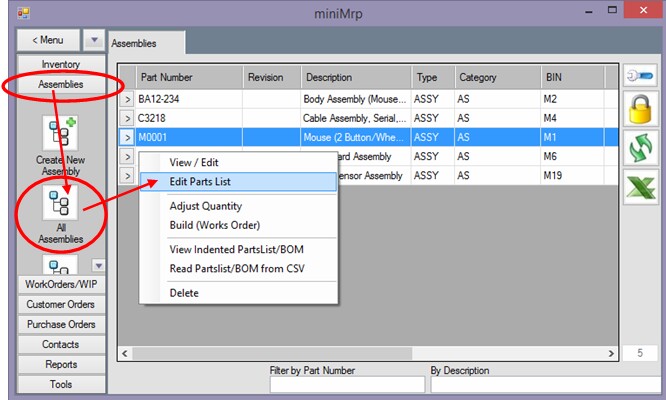The width and height of the screenshot is (666, 400).
Task: Click the Create New Assembly icon
Action: click(61, 134)
